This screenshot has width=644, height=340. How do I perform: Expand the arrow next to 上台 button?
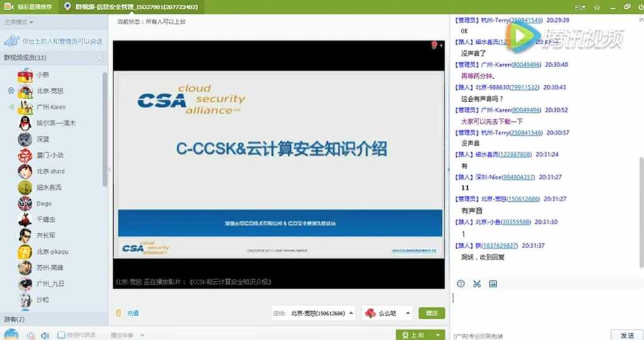pyautogui.click(x=438, y=335)
